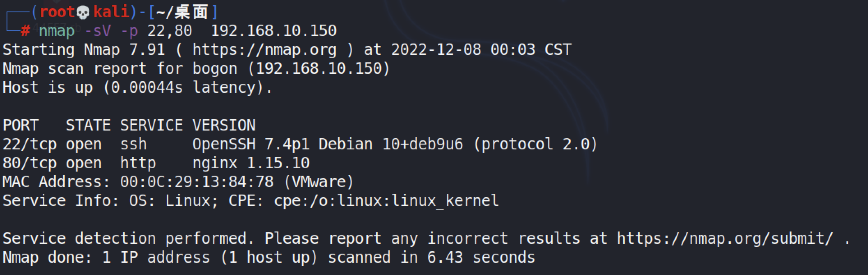Click the red root username in the prompt
Image resolution: width=868 pixels, height=275 pixels.
[x=57, y=12]
